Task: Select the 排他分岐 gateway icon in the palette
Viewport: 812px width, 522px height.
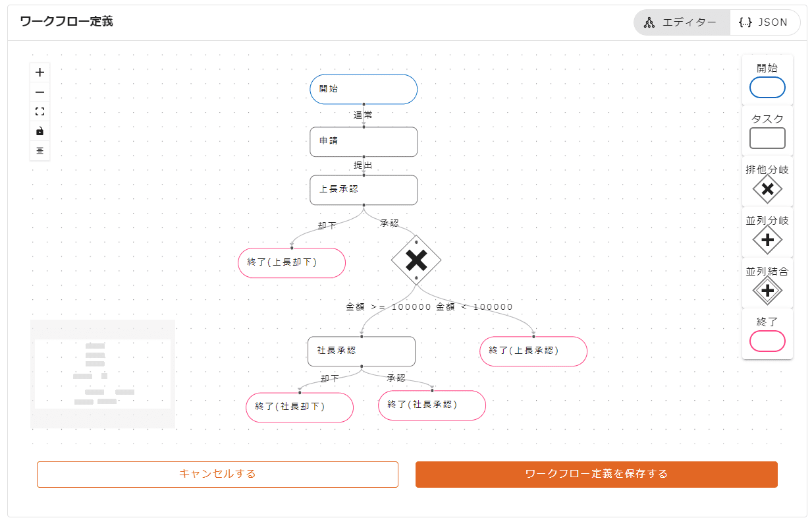Action: [x=767, y=189]
